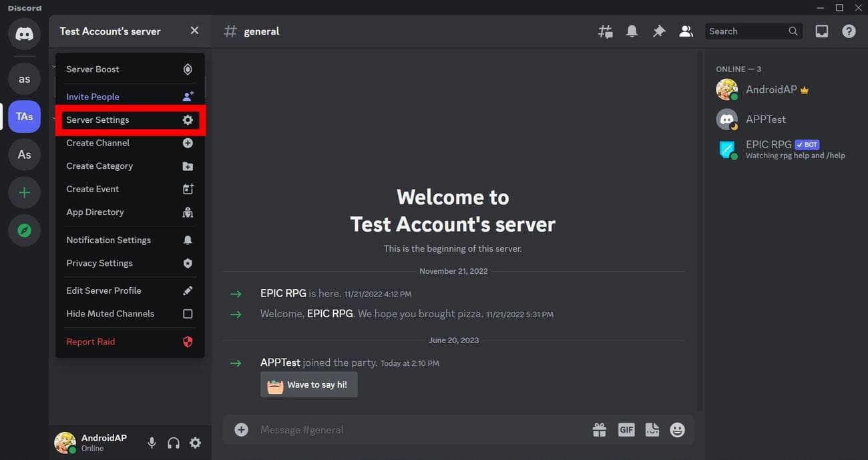868x460 pixels.
Task: Toggle the member list icon
Action: coord(686,31)
